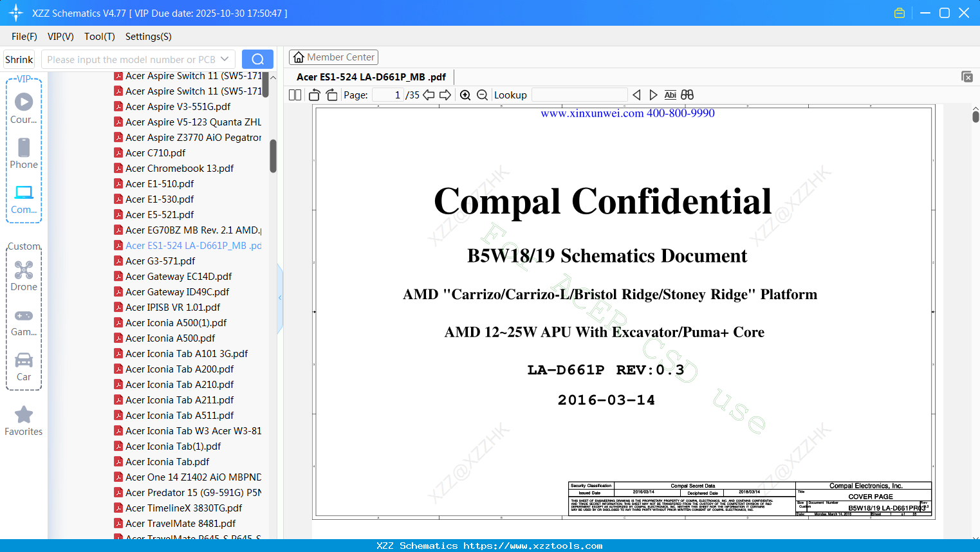This screenshot has width=980, height=552.
Task: Open Acer EG70BZ MB Rev. 2.1 file
Action: pyautogui.click(x=187, y=230)
